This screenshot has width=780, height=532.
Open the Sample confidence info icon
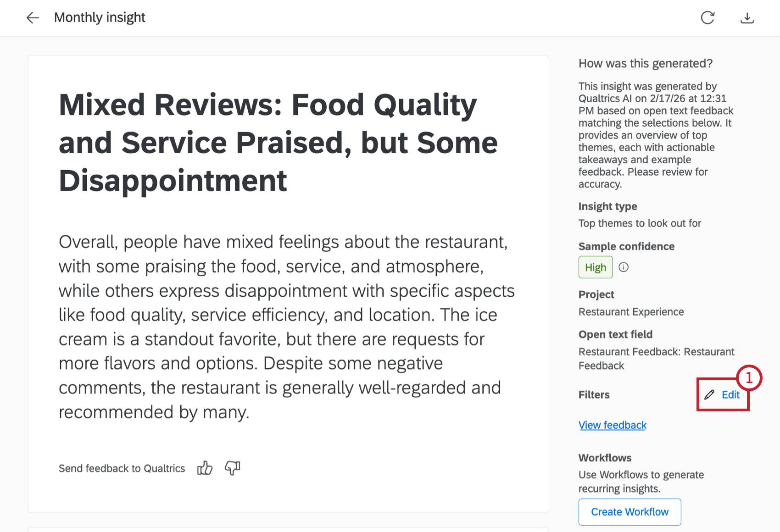624,267
